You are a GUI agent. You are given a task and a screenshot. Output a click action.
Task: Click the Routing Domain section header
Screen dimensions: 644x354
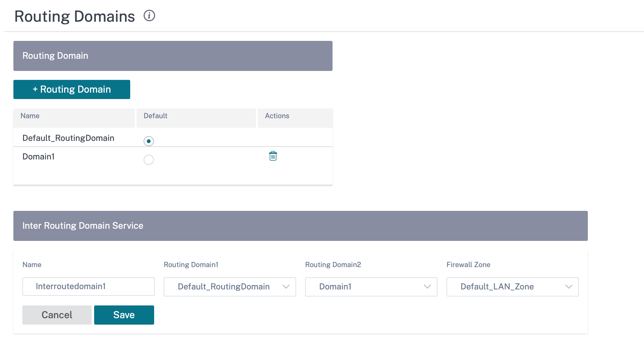tap(173, 56)
